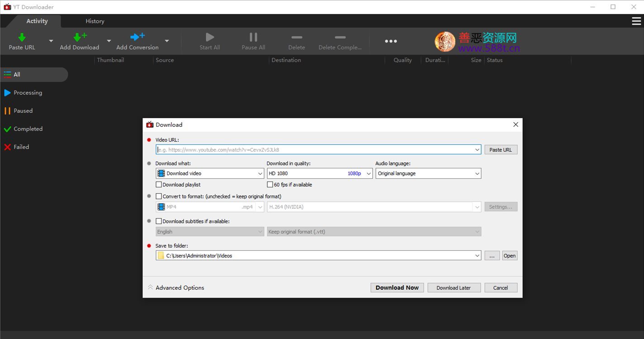Open the Download in quality dropdown
This screenshot has height=339, width=644.
(x=369, y=173)
